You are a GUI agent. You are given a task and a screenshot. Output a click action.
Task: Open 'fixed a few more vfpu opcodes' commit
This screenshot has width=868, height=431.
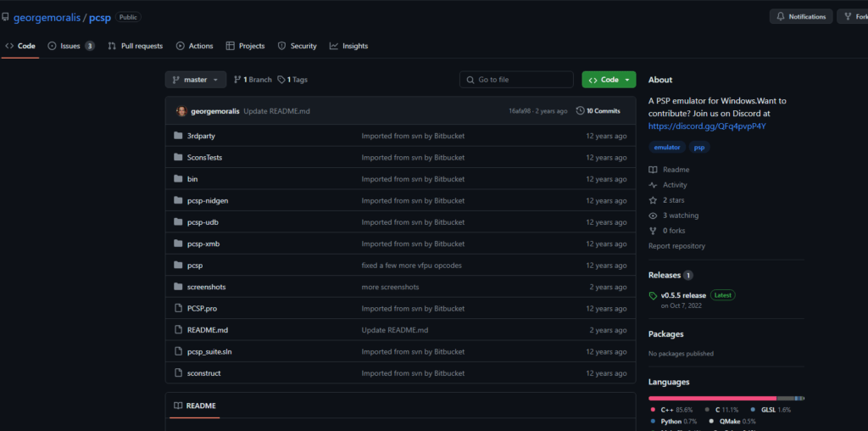[411, 266]
